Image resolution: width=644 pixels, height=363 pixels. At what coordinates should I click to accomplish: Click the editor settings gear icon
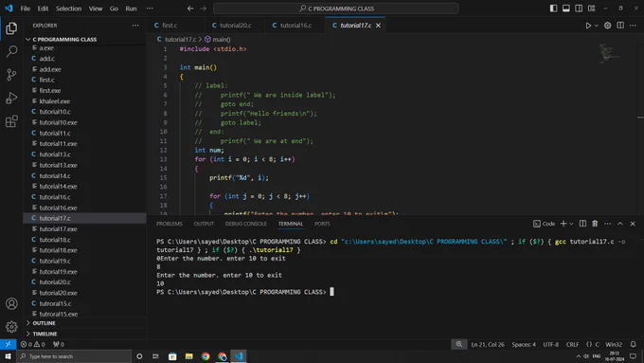pos(607,26)
